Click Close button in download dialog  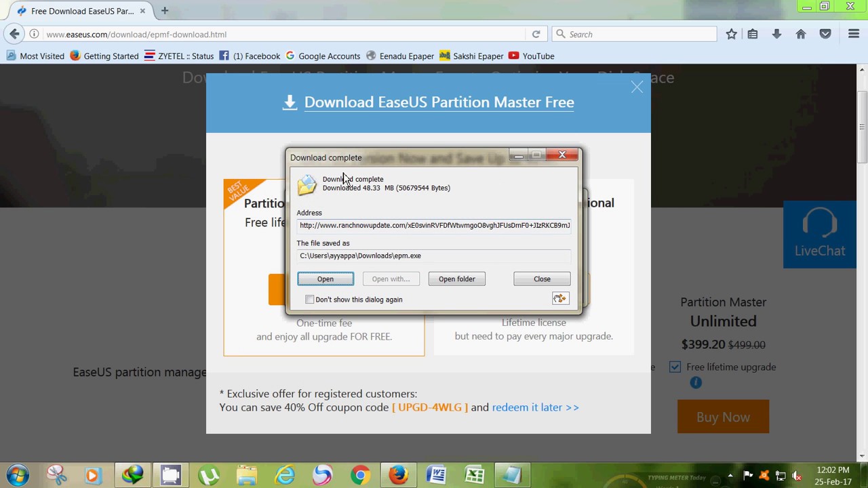click(x=542, y=279)
